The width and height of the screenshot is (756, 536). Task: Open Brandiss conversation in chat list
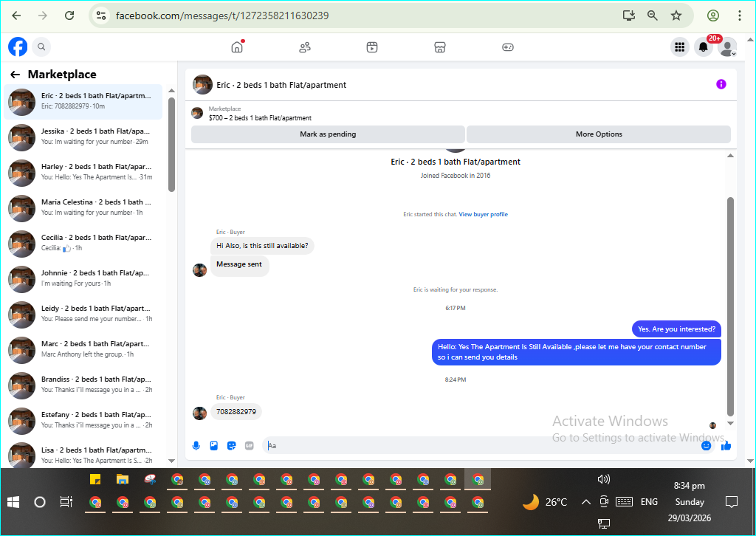[x=83, y=385]
